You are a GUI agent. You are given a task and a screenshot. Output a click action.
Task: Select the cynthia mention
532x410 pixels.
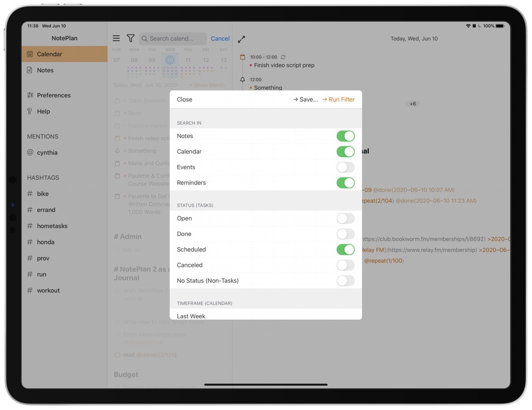(64, 152)
